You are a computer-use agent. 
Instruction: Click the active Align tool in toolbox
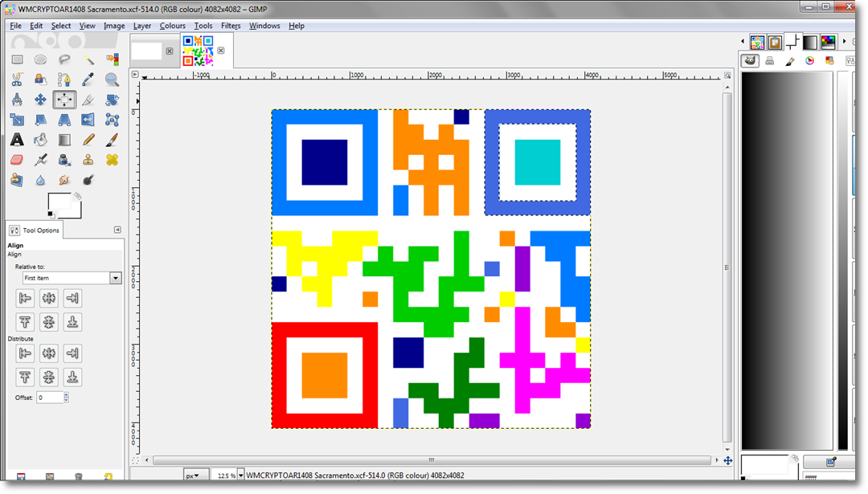tap(64, 100)
